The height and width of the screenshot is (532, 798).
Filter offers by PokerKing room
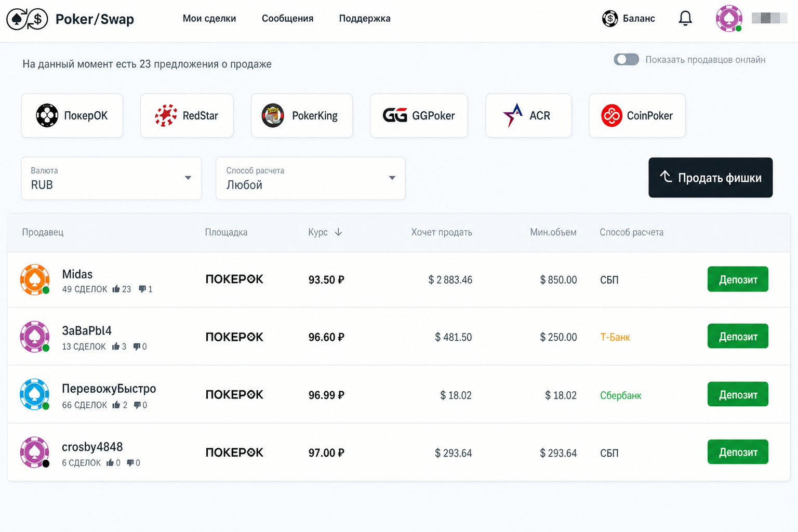(x=302, y=115)
